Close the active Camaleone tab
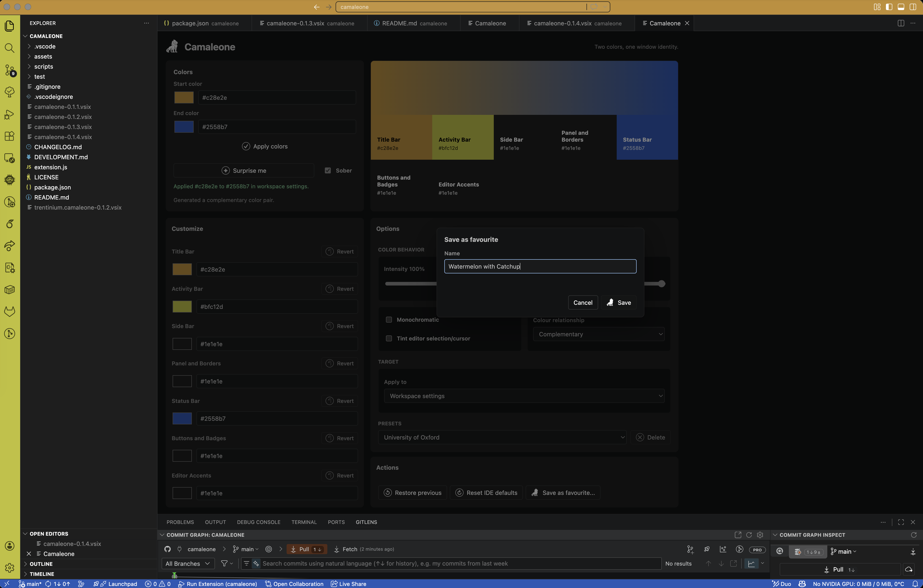This screenshot has width=923, height=588. pyautogui.click(x=687, y=23)
